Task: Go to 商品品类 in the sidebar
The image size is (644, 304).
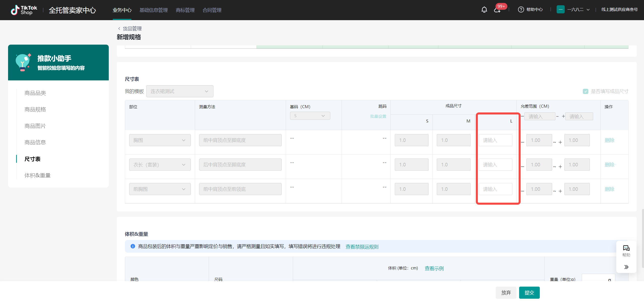Action: (x=35, y=93)
